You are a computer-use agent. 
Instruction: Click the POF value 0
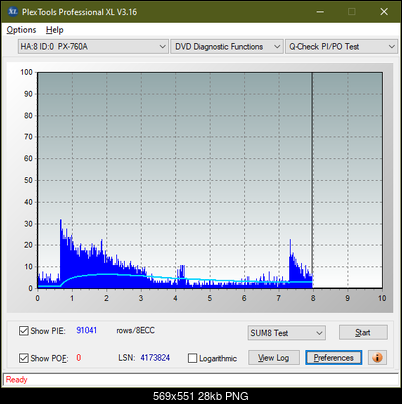(x=79, y=358)
